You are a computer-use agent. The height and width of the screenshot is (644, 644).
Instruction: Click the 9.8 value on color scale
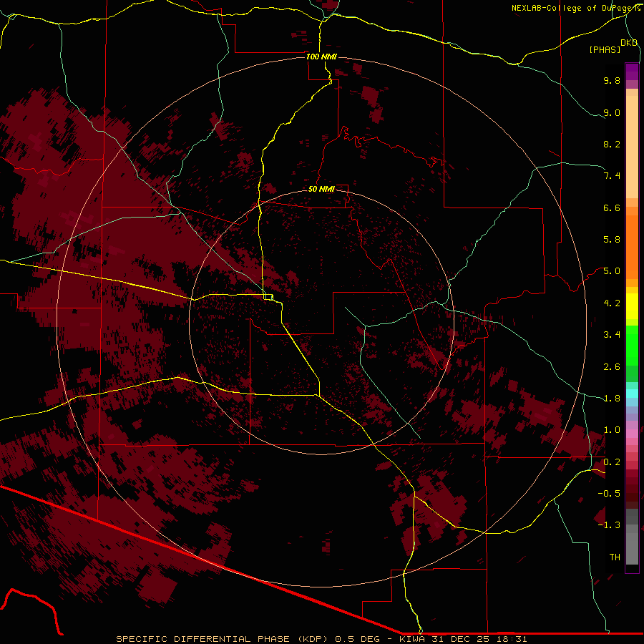click(612, 80)
